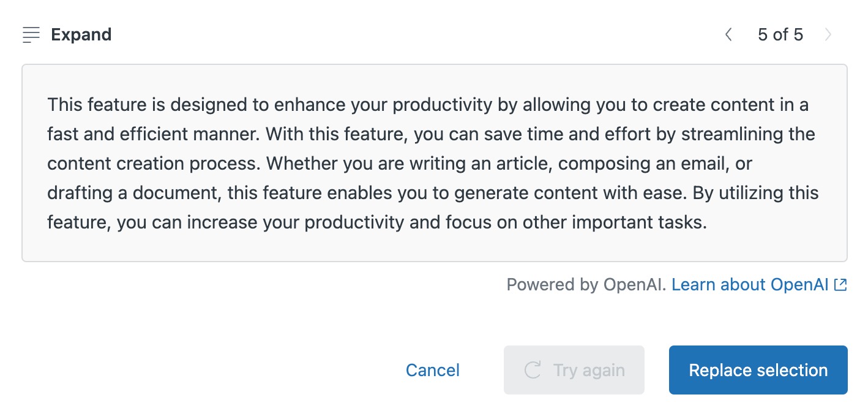Click the circular retry arrow icon
This screenshot has height=419, width=868.
(533, 370)
